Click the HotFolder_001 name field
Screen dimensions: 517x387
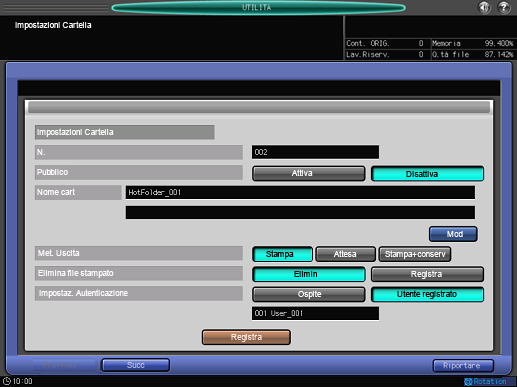[300, 192]
